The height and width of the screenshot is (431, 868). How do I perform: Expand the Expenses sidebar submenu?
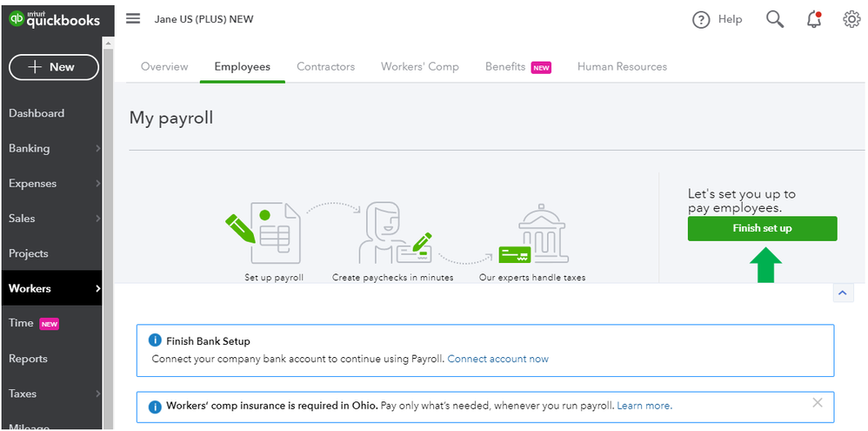(97, 184)
